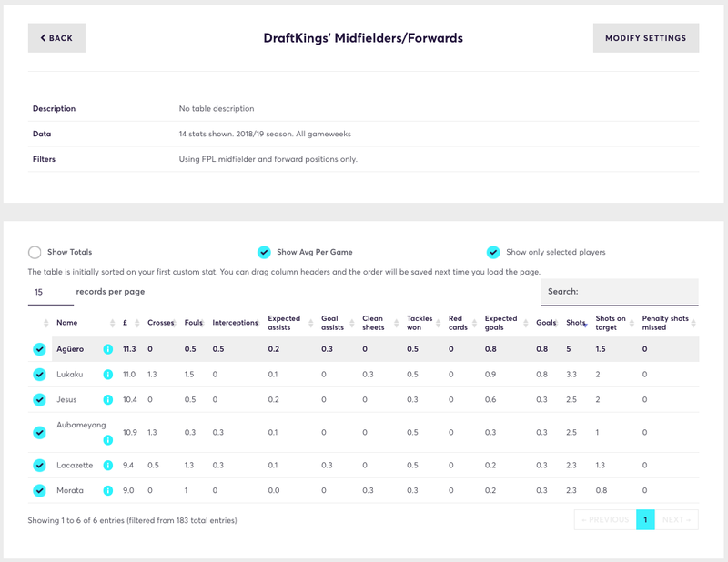Open info icon for Agüero
The image size is (728, 562).
point(107,349)
